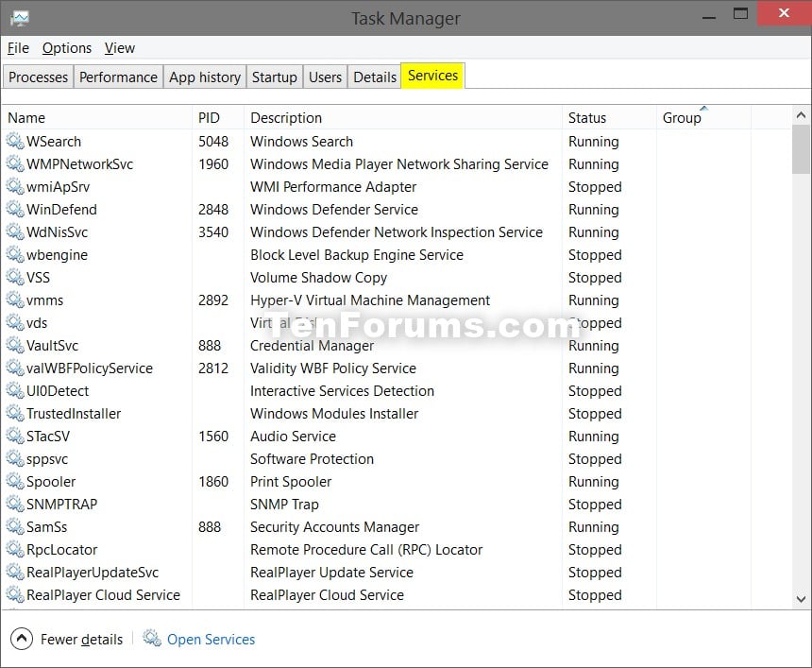Select the "SNMP Trap" description
This screenshot has height=668, width=812.
(284, 504)
